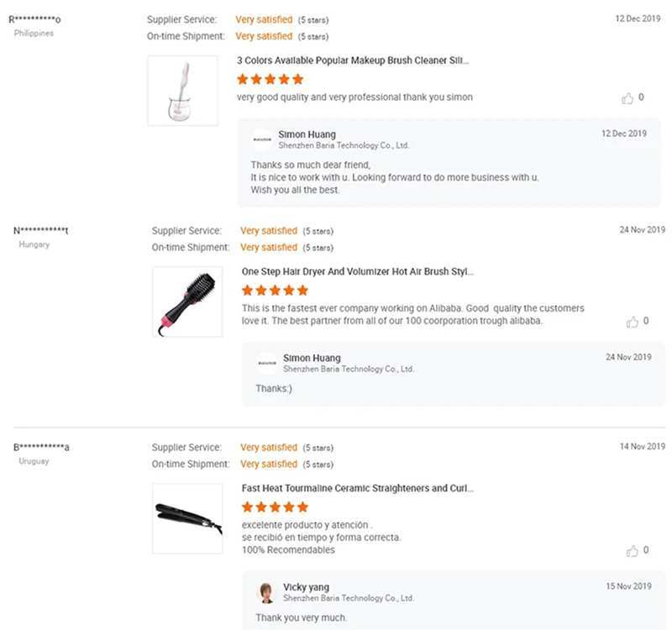Click thumbs-up on the Uruguay buyer's review
Image resolution: width=672 pixels, height=630 pixels.
pyautogui.click(x=633, y=551)
